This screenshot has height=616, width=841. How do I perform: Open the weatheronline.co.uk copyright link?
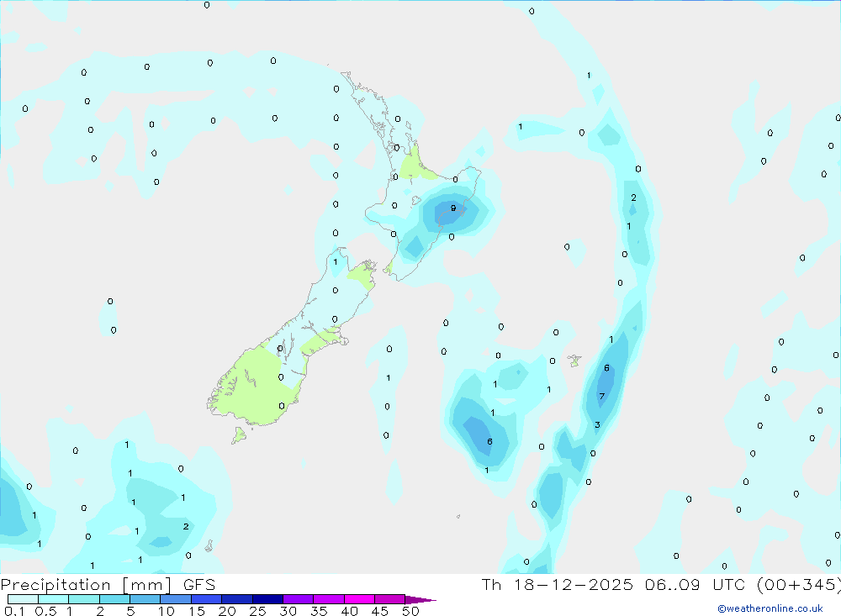pos(770,608)
